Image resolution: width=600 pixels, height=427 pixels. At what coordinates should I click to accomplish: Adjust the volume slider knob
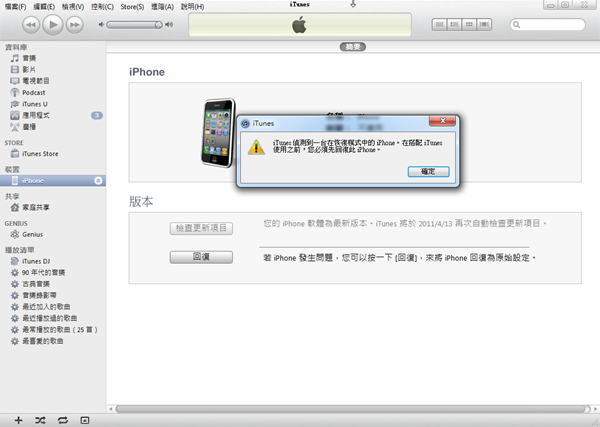click(x=158, y=25)
